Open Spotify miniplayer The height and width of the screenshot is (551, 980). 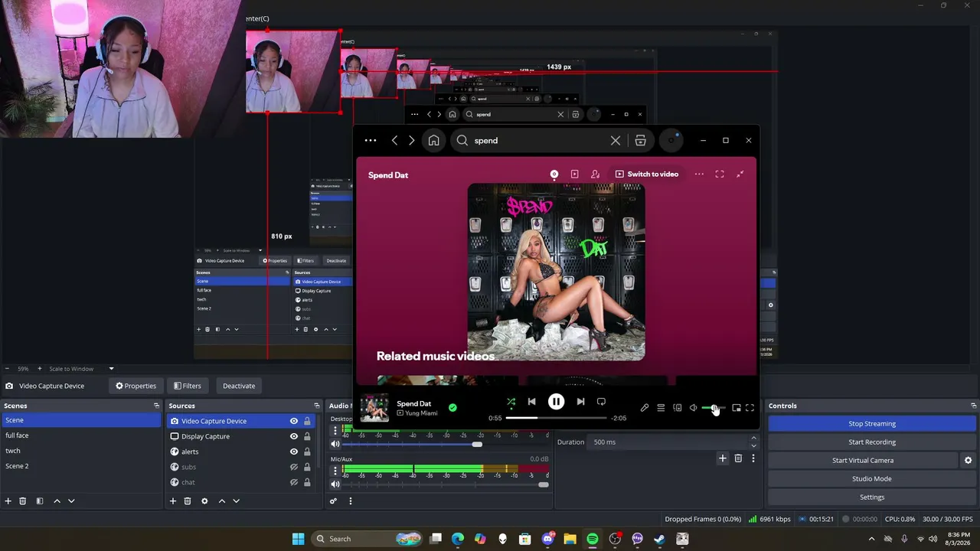(737, 408)
